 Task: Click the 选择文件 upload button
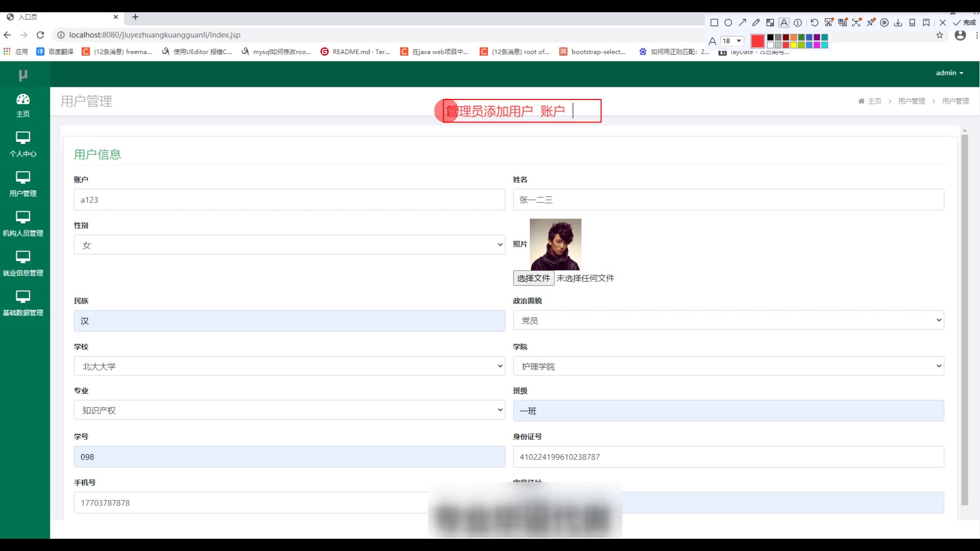(533, 278)
